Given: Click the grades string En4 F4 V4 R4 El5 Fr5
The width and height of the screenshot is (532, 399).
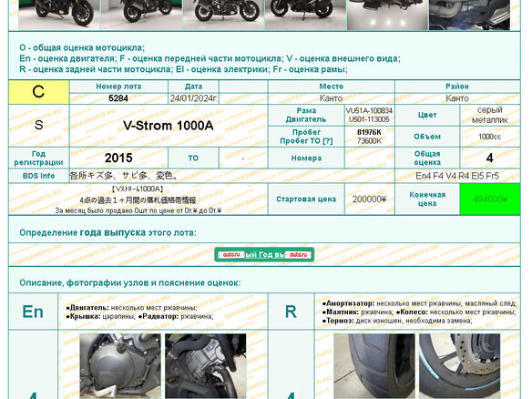Looking at the screenshot, I should [457, 176].
